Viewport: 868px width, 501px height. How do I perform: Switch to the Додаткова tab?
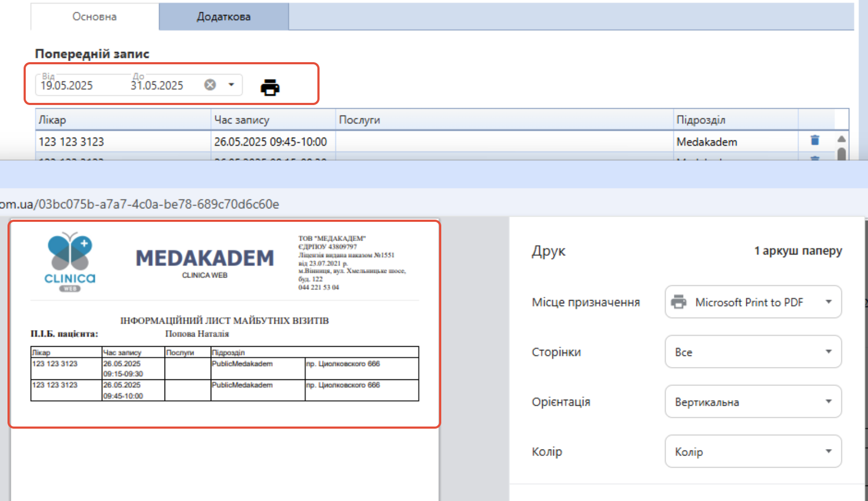(224, 17)
